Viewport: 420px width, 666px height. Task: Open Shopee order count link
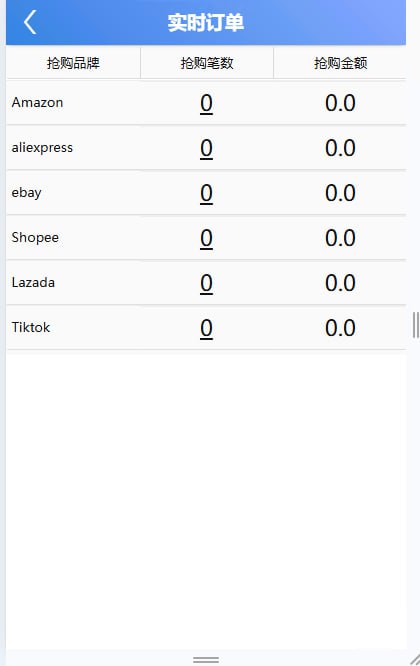pyautogui.click(x=206, y=238)
